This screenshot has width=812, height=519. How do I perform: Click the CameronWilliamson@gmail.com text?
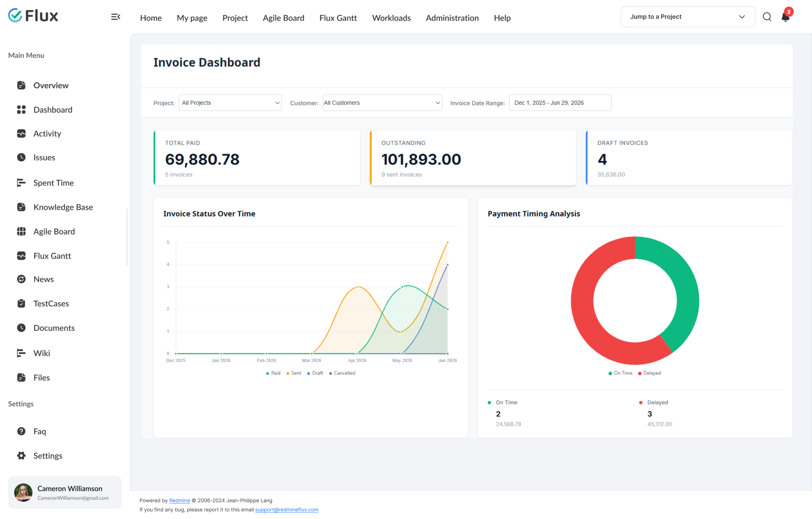tap(73, 498)
